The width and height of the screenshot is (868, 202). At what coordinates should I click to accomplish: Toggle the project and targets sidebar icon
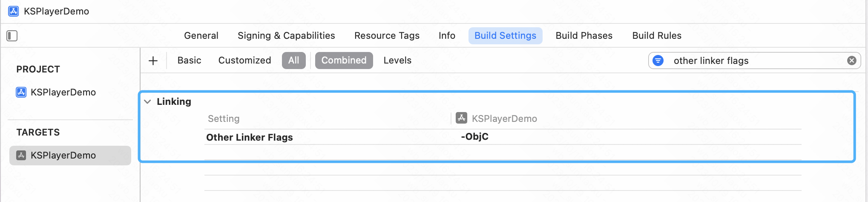[12, 36]
